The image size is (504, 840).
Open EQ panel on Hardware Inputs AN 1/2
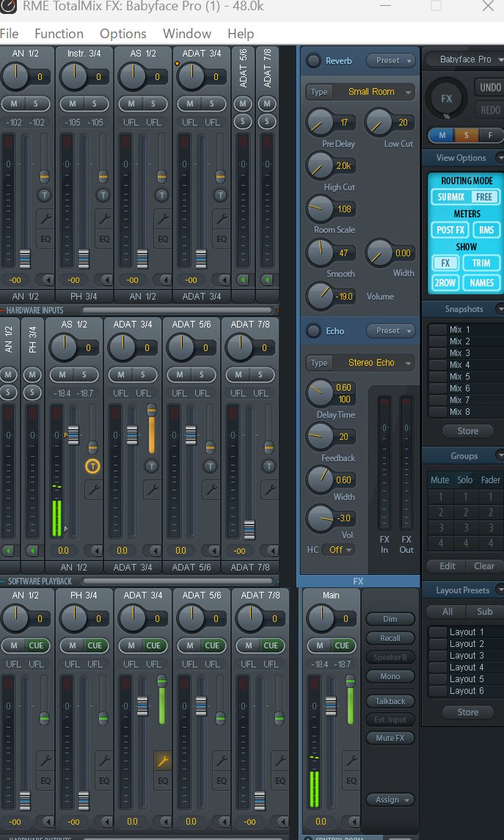click(45, 239)
